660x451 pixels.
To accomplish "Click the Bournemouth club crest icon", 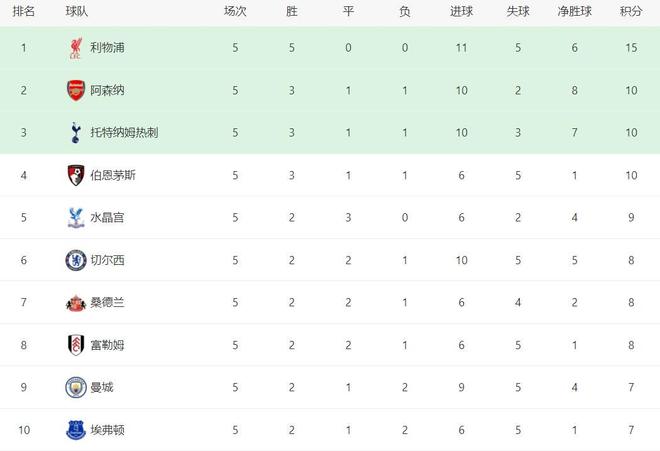I will 75,175.
